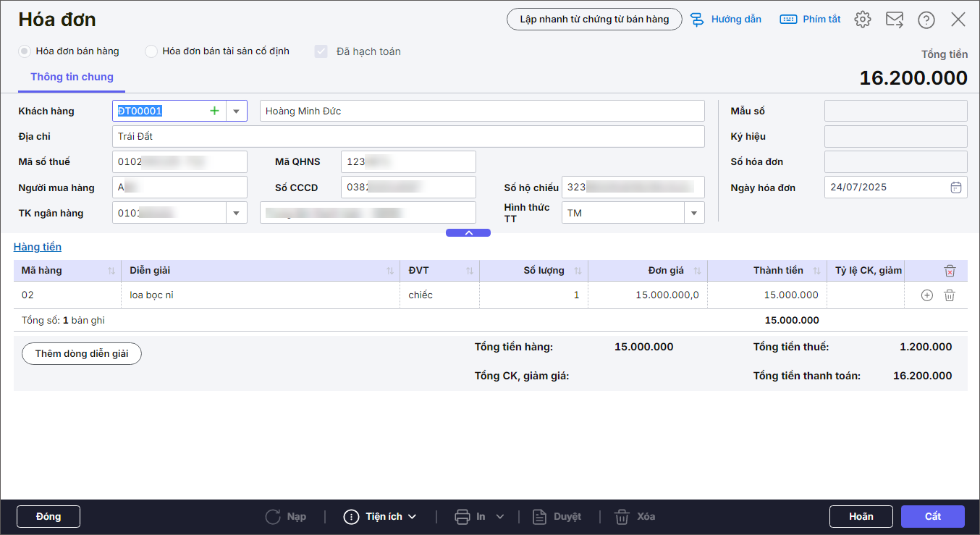Expand the Khách hàng dropdown arrow

[x=236, y=111]
